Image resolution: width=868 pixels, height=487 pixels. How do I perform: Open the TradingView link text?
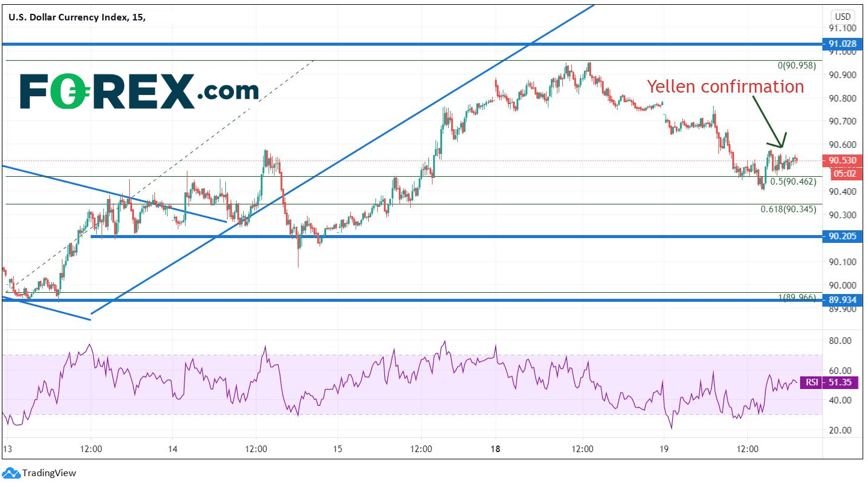(49, 473)
